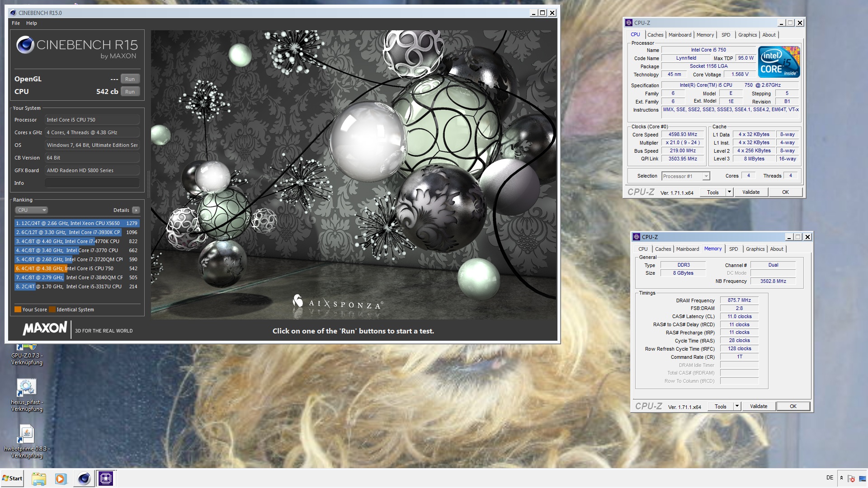Click the orange Your Score legend swatch

pos(18,310)
